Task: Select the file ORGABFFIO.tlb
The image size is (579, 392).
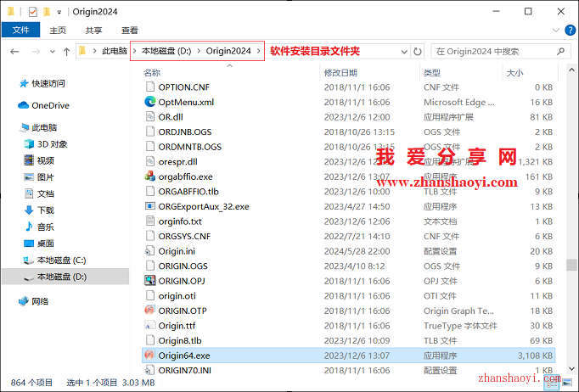Action: point(349,192)
